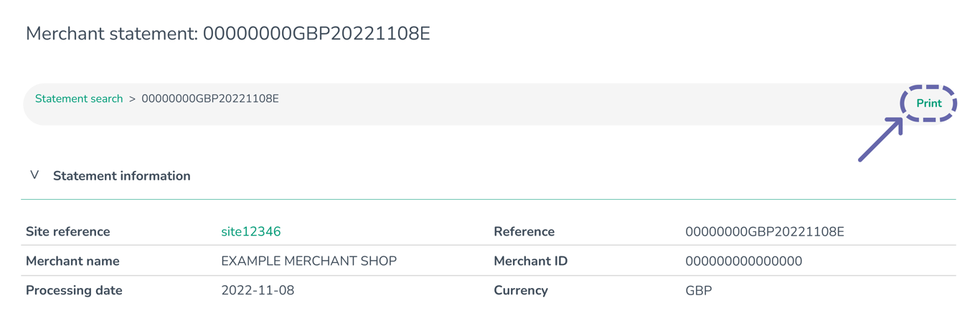Click the breadcrumb separator arrow
The image size is (980, 334).
click(132, 99)
